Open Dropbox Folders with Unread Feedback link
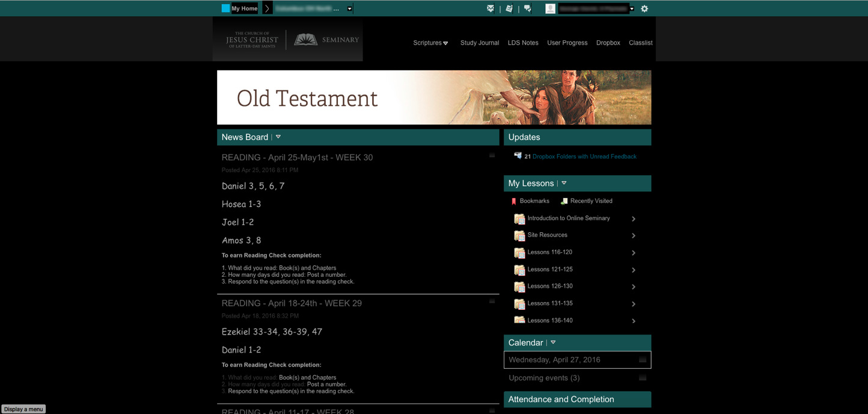Screen dimensions: 868x414 [x=584, y=156]
